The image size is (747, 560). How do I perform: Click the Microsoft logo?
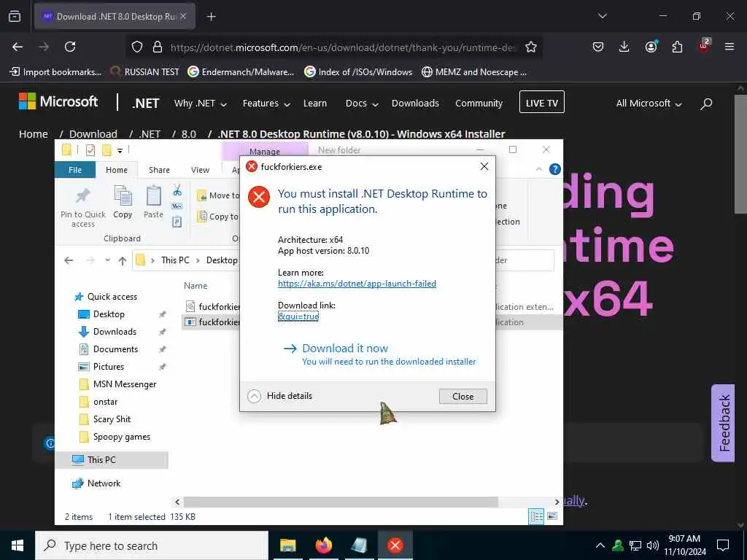58,101
